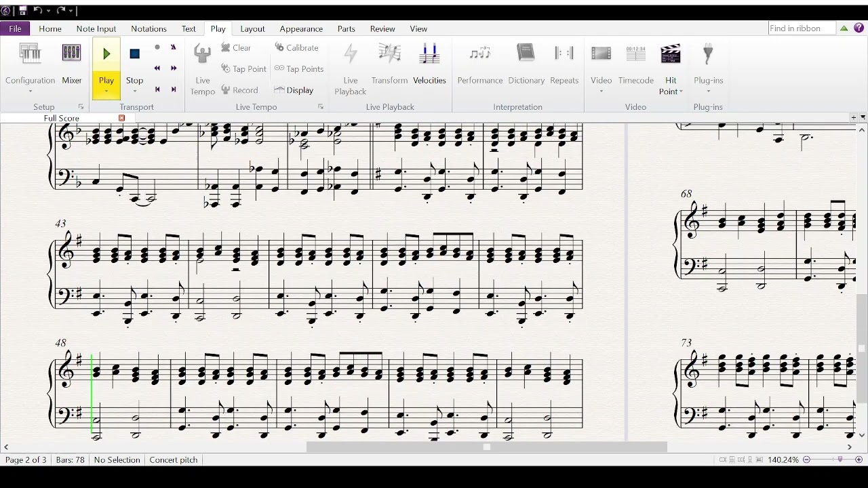This screenshot has height=488, width=868.
Task: Click the horizontal scrollbar thumb
Action: point(487,447)
